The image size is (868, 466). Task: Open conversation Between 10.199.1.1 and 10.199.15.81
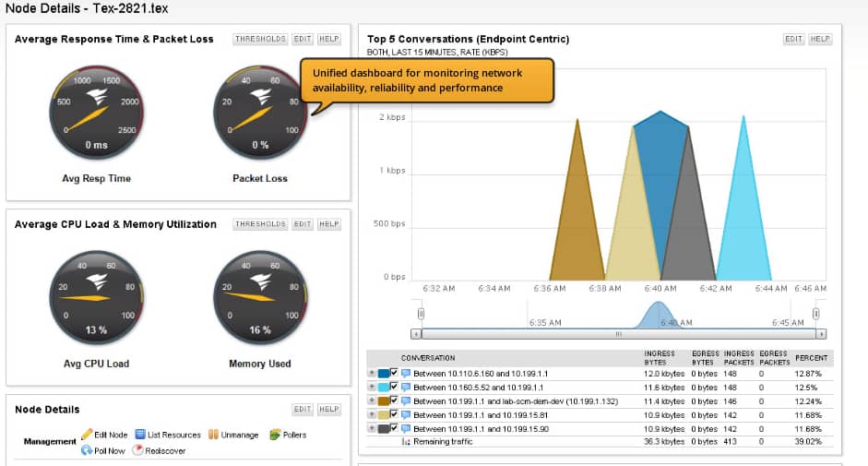pyautogui.click(x=481, y=415)
